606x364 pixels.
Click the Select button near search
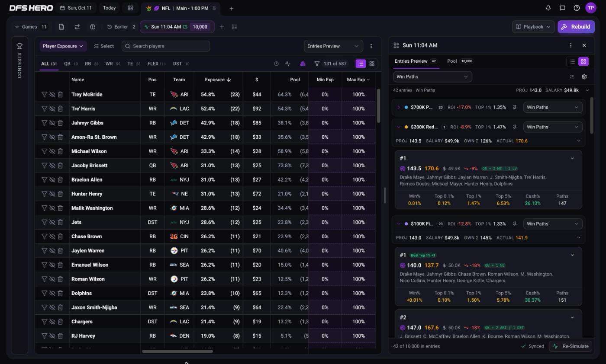104,46
